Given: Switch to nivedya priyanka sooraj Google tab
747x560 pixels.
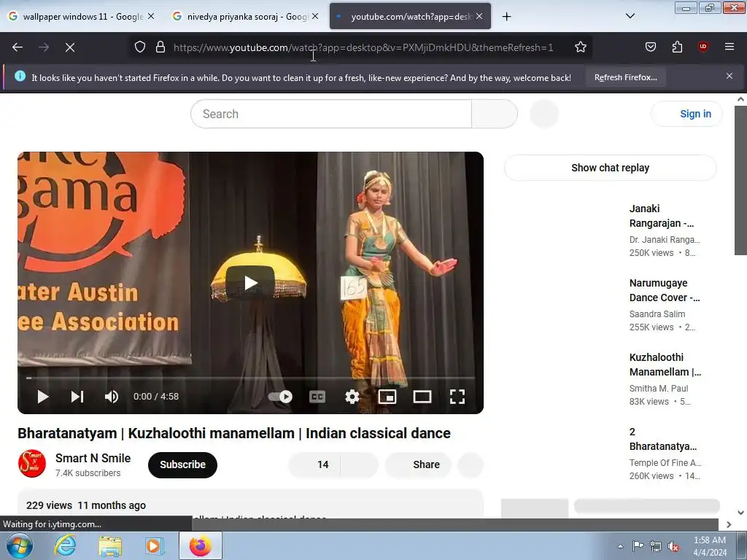Looking at the screenshot, I should point(247,17).
